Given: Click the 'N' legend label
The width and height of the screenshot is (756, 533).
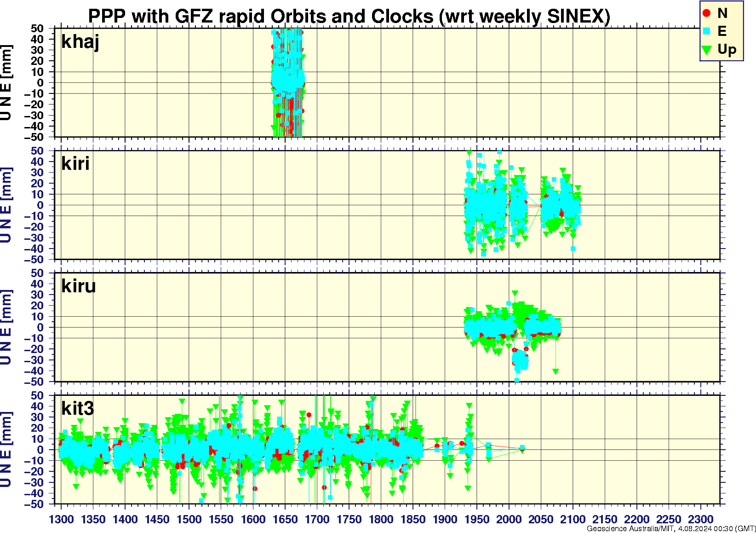Looking at the screenshot, I should point(722,13).
